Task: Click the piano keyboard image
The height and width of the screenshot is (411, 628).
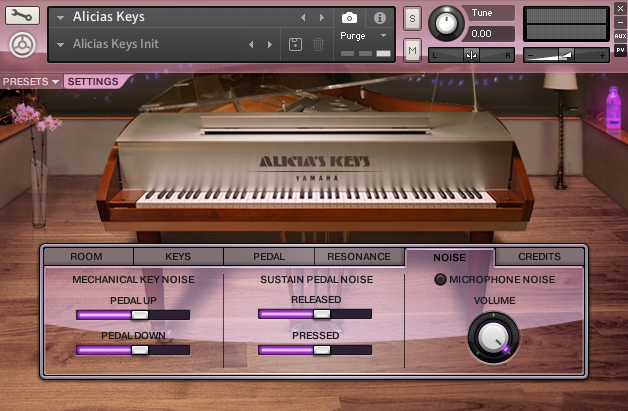Action: coord(316,199)
